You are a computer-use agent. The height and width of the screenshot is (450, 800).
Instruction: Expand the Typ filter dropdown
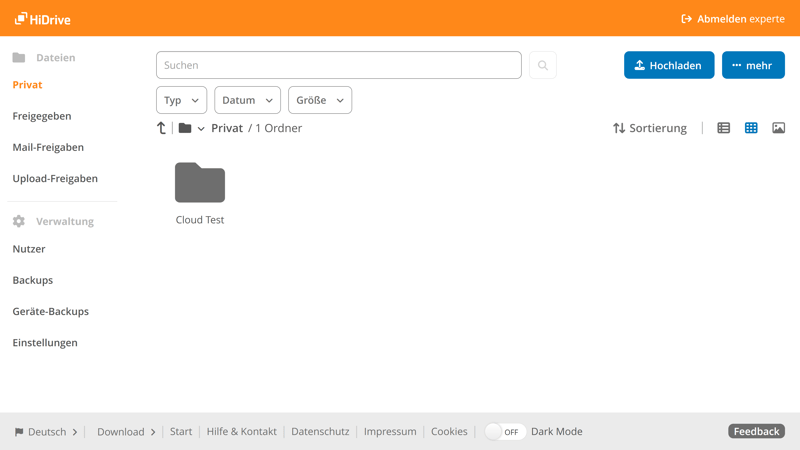click(x=181, y=100)
